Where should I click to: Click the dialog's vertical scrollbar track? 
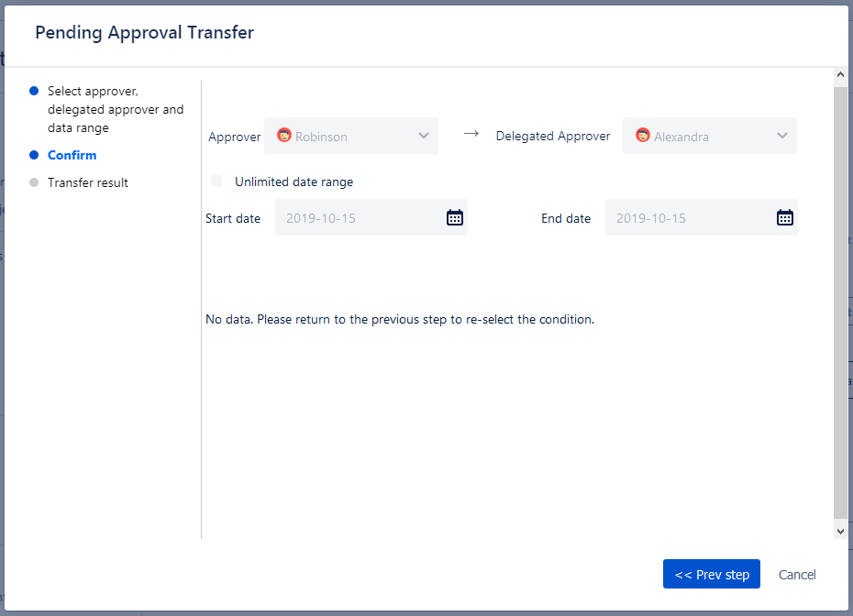tap(840, 302)
